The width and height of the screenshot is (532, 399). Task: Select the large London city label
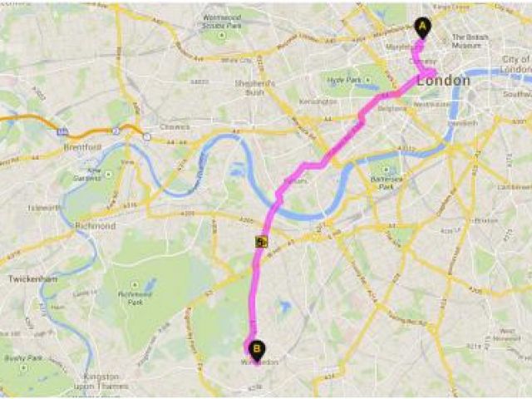[443, 81]
